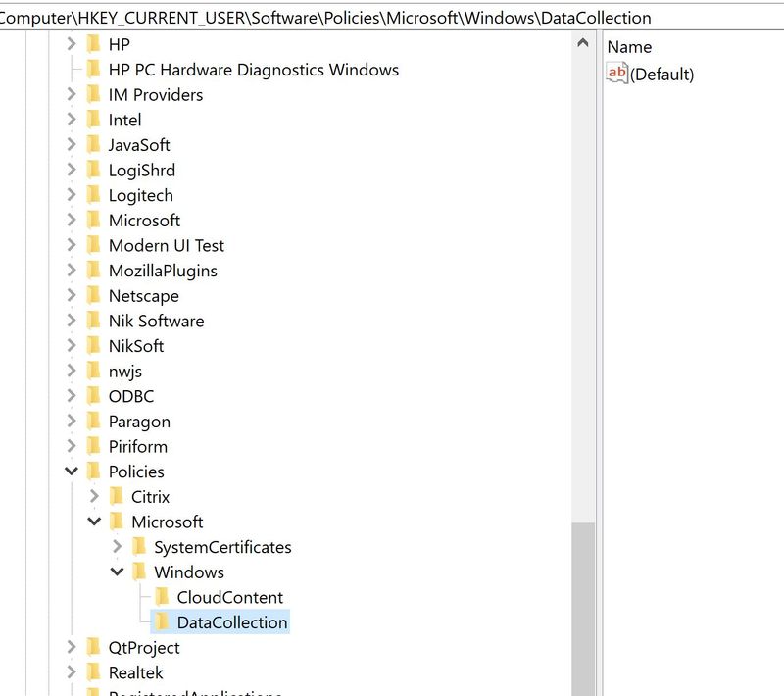
Task: Select the Piriform key label
Action: coord(137,446)
